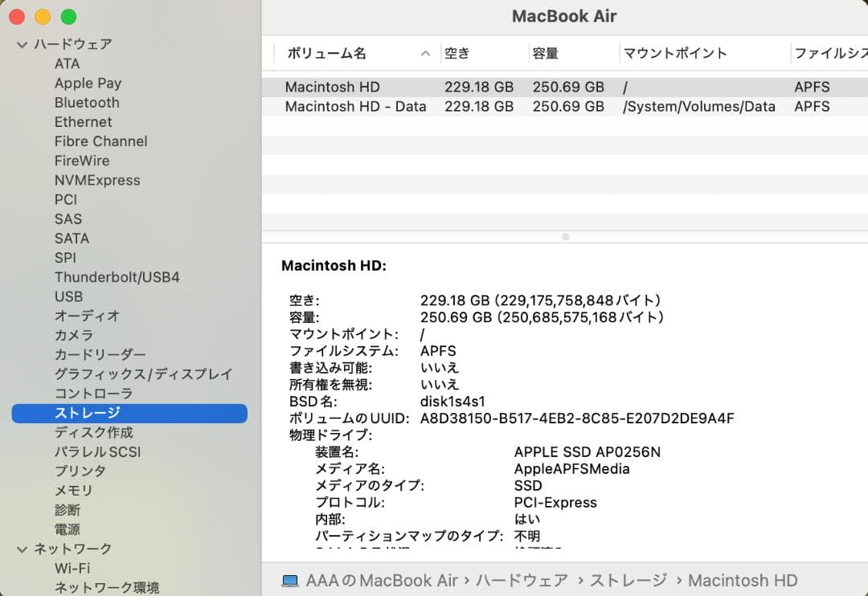Click the green zoom window button
Image resolution: width=868 pixels, height=596 pixels.
(68, 17)
